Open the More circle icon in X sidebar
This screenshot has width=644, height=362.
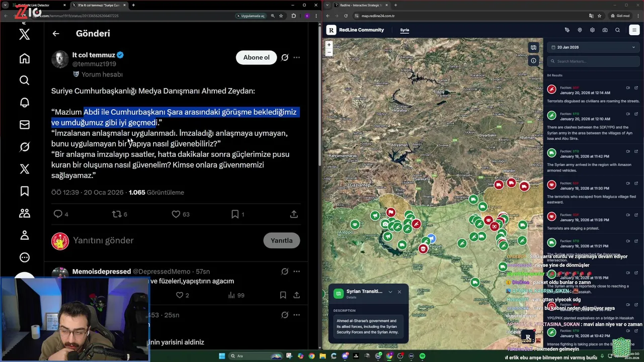[x=24, y=257]
